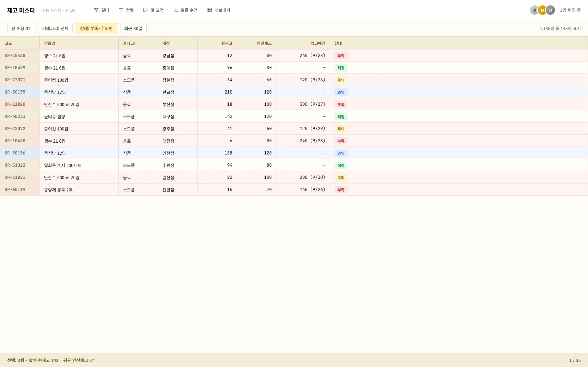Sort by the 상품명 column header
Screen dimensions: 588x367
pyautogui.click(x=79, y=43)
